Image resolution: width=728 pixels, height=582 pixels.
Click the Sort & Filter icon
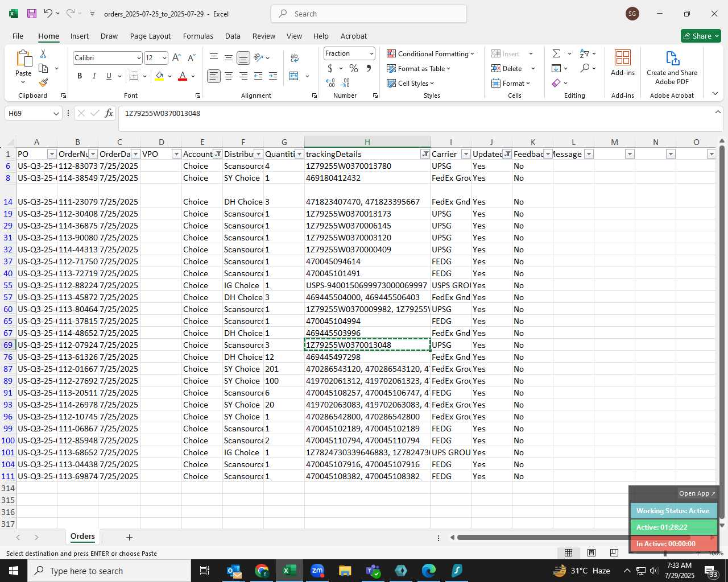[x=585, y=53]
